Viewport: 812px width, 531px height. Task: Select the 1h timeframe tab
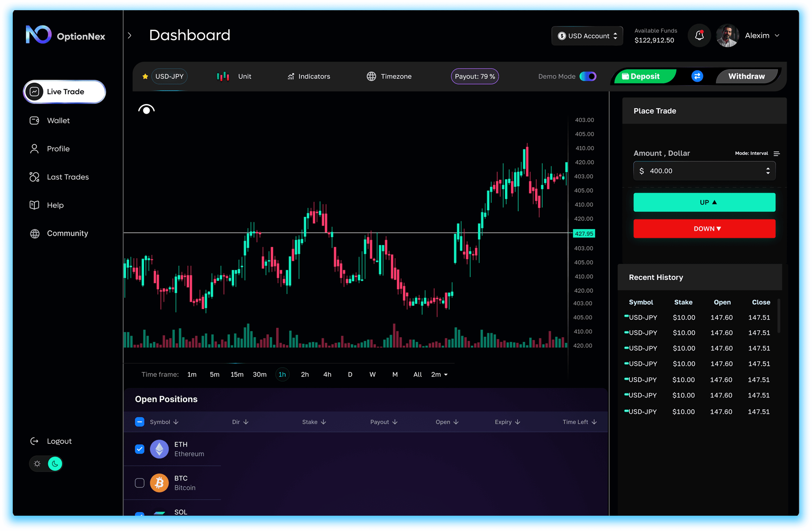(282, 375)
